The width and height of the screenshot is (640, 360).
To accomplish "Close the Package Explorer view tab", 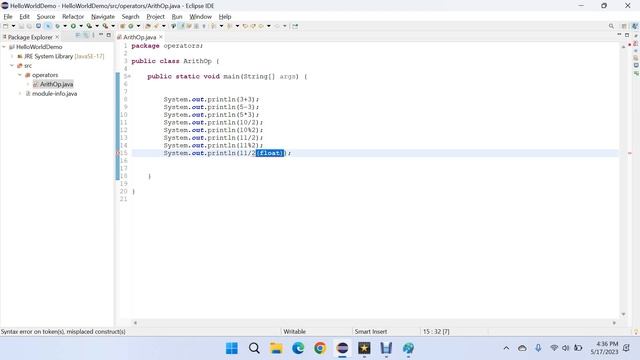I will 57,37.
